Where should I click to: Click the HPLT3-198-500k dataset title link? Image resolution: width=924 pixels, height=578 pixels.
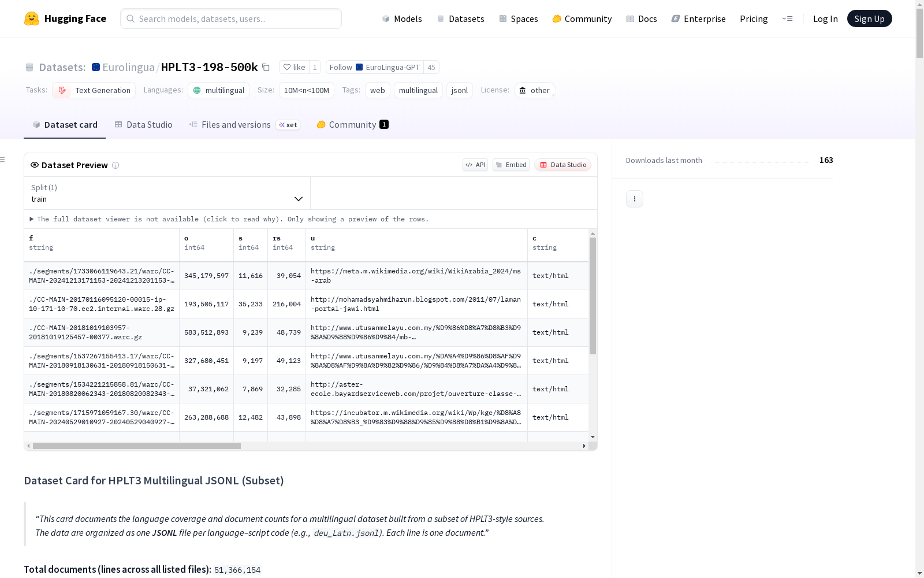click(209, 67)
